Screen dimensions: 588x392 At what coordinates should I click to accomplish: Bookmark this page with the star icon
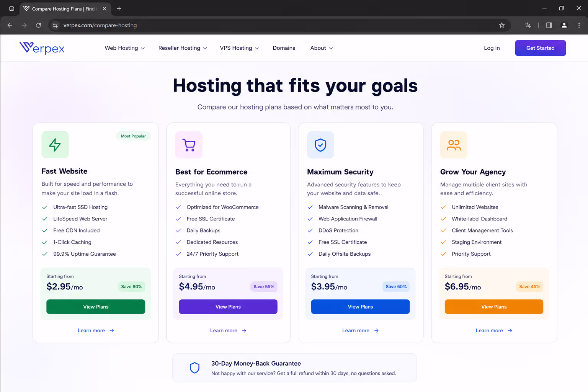click(x=501, y=25)
